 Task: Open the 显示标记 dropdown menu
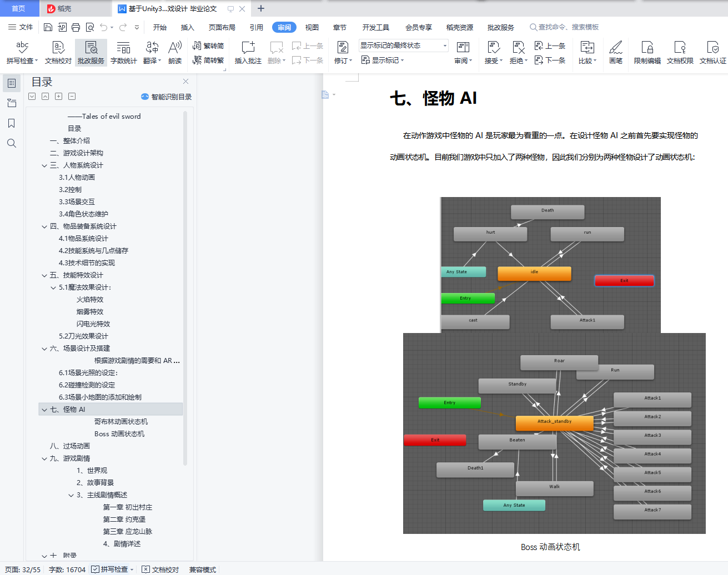coord(383,60)
